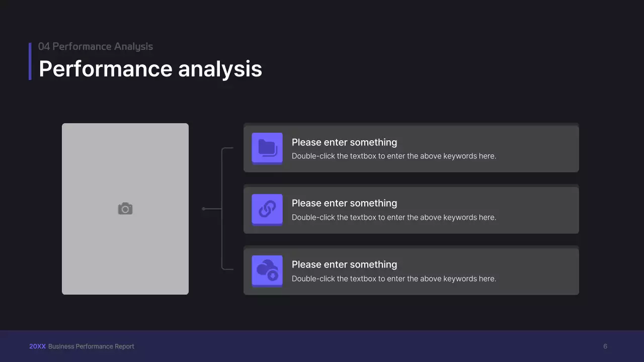
Task: Click "Please enter something" heading beside cloud icon
Action: pyautogui.click(x=344, y=264)
